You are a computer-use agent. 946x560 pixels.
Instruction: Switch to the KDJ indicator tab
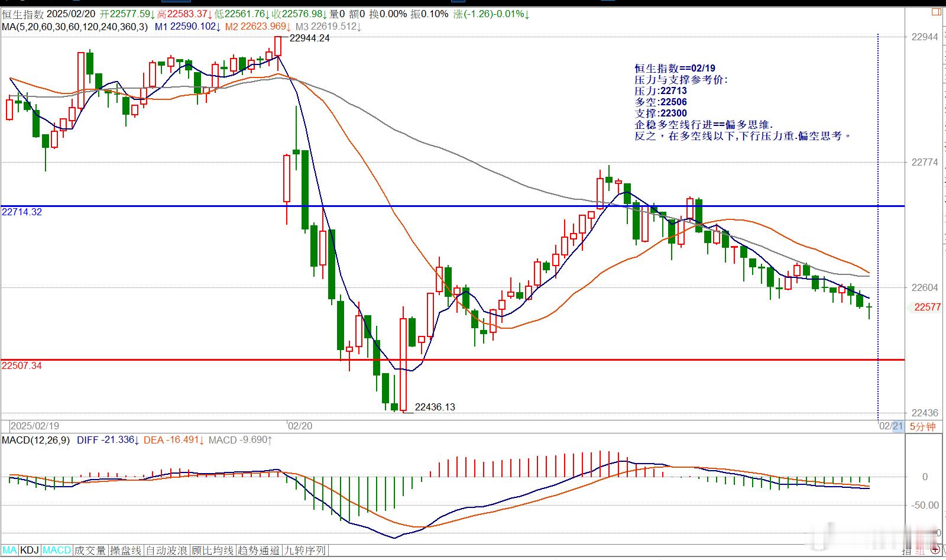click(x=30, y=551)
